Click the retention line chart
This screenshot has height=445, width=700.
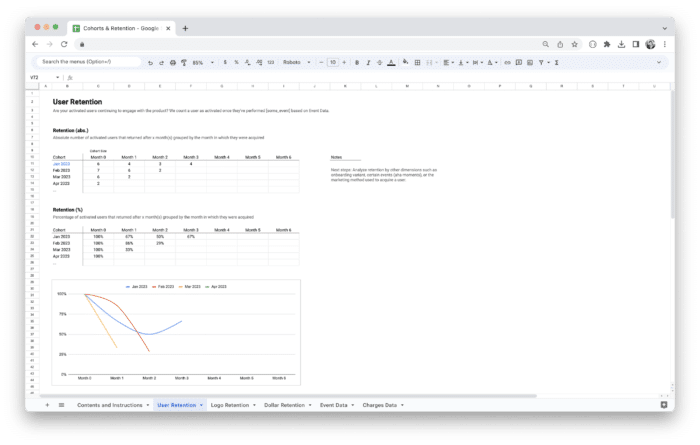click(176, 333)
